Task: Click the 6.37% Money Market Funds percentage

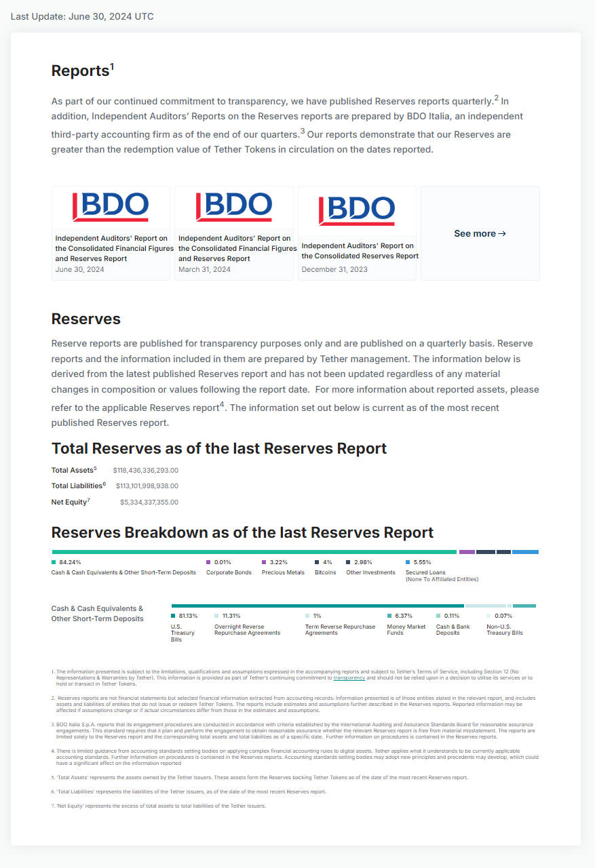Action: pyautogui.click(x=404, y=616)
